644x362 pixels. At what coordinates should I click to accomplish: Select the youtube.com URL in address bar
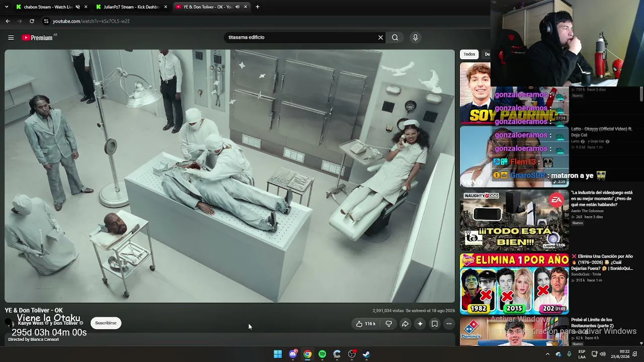click(x=91, y=21)
